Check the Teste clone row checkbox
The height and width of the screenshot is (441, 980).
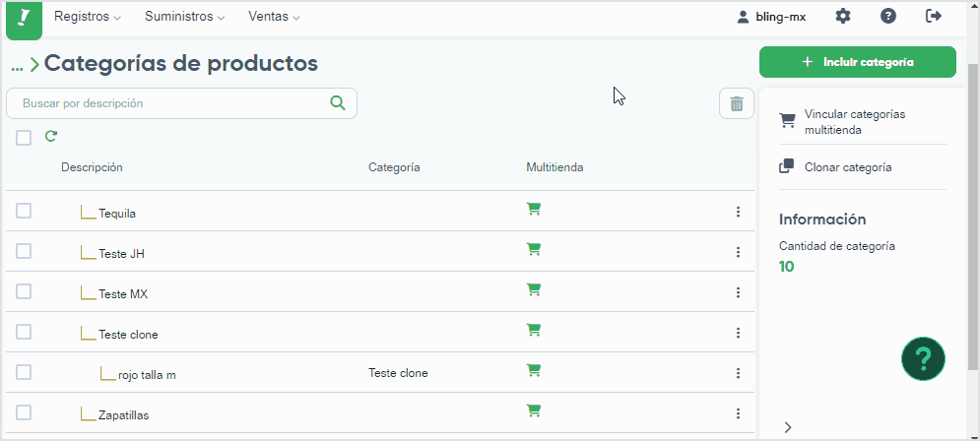point(24,332)
